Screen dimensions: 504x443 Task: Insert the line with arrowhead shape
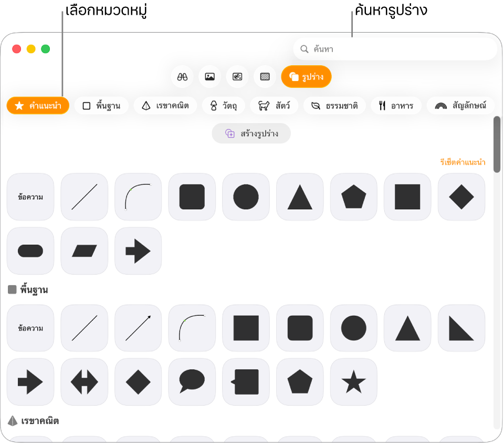click(x=138, y=328)
